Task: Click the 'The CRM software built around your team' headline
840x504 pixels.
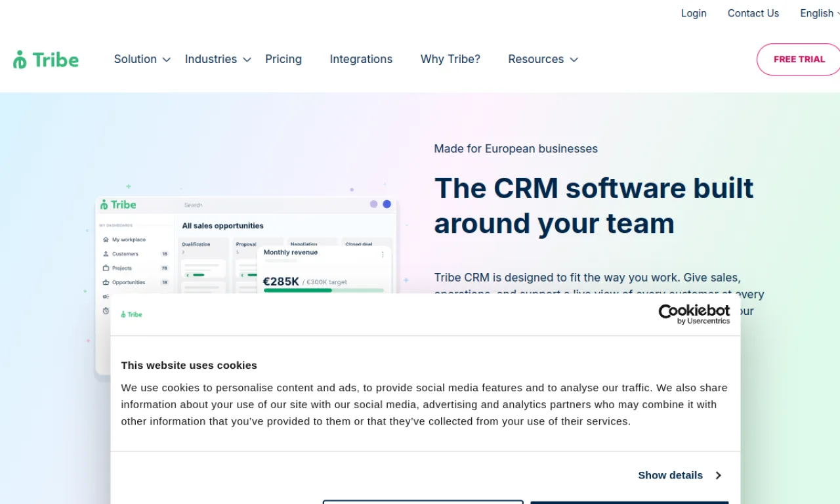Action: (x=594, y=205)
